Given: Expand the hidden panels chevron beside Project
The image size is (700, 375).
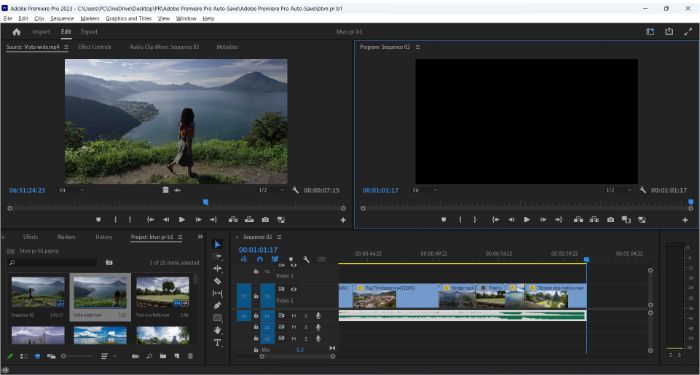Looking at the screenshot, I should tap(200, 237).
